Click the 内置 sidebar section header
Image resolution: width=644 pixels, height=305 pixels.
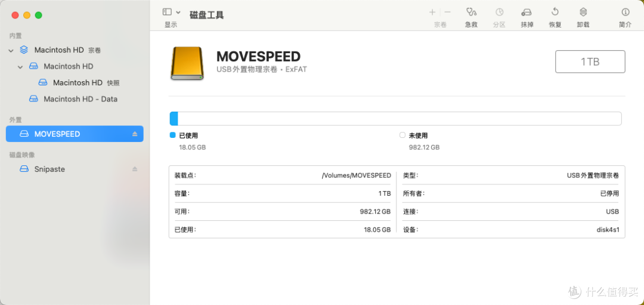[16, 36]
